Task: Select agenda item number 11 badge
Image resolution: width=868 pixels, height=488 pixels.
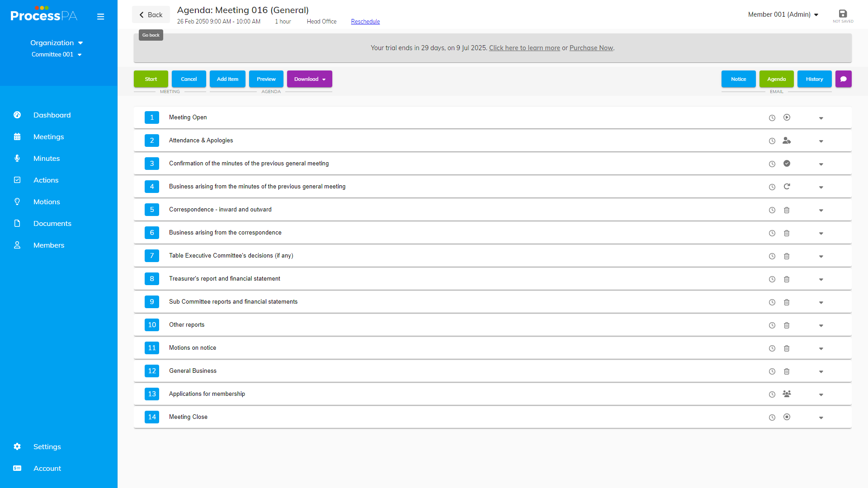Action: [x=152, y=348]
